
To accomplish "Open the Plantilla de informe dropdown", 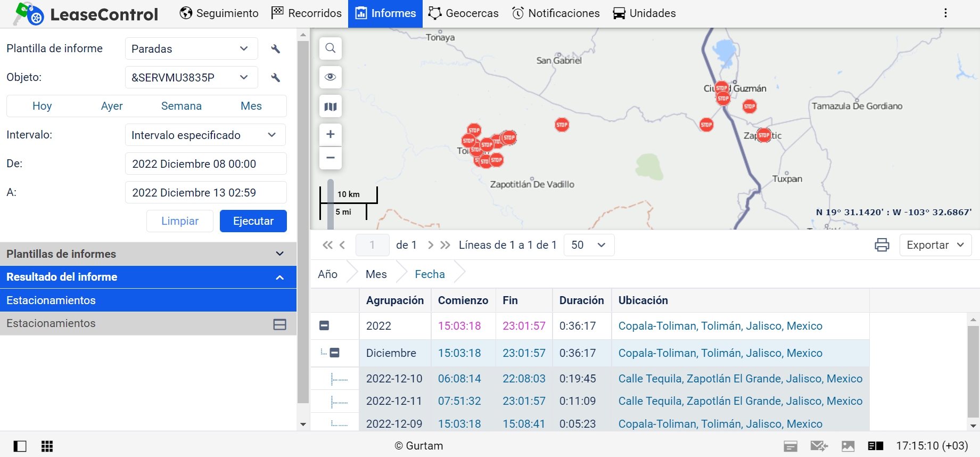I will coord(191,49).
